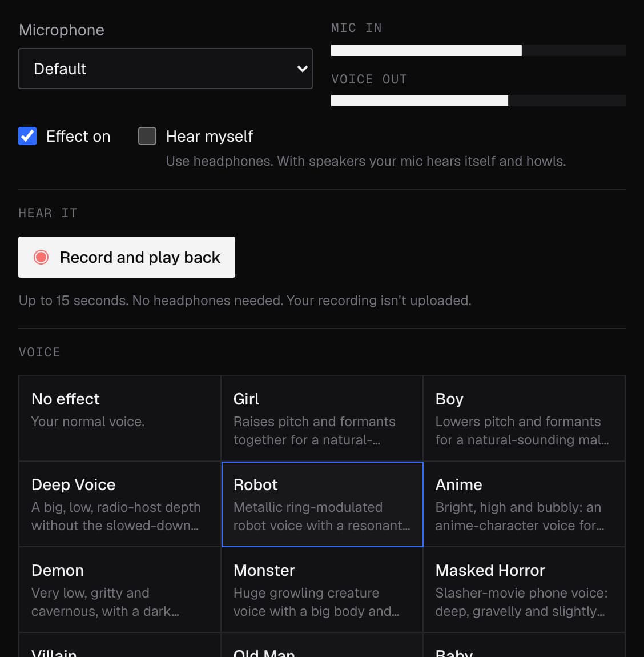Select the Monster voice card
Viewport: 644px width, 657px height.
coord(322,590)
